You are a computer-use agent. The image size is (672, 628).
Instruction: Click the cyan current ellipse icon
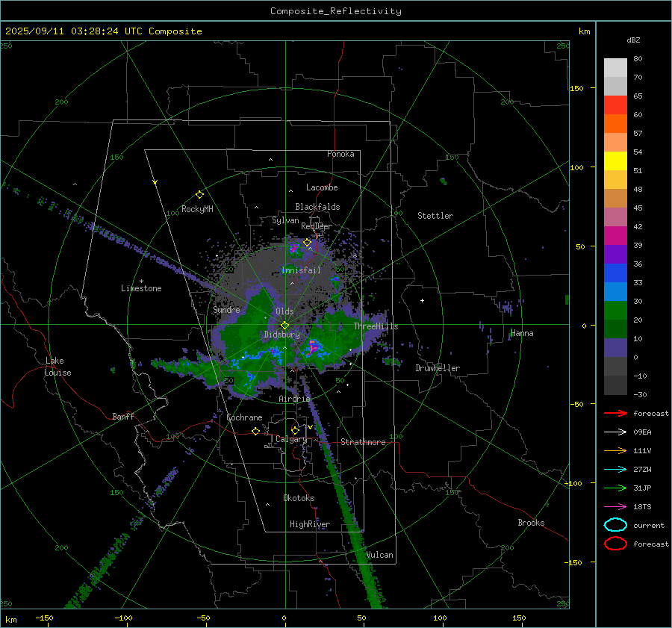pos(615,525)
